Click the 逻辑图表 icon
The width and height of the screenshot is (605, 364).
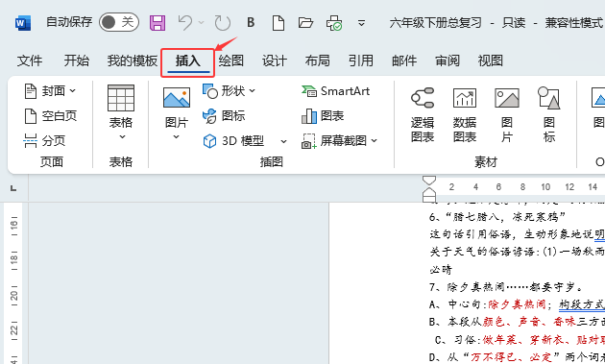click(423, 98)
